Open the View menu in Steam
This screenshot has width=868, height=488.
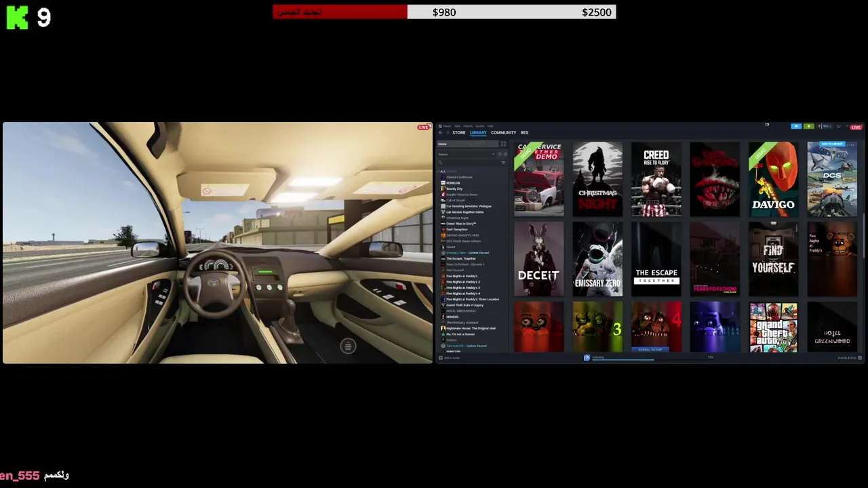(x=457, y=126)
